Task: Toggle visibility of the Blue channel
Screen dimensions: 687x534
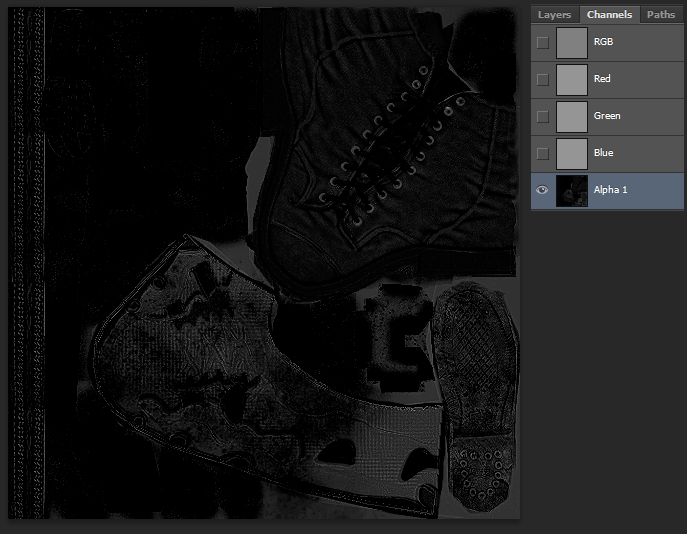Action: click(542, 153)
